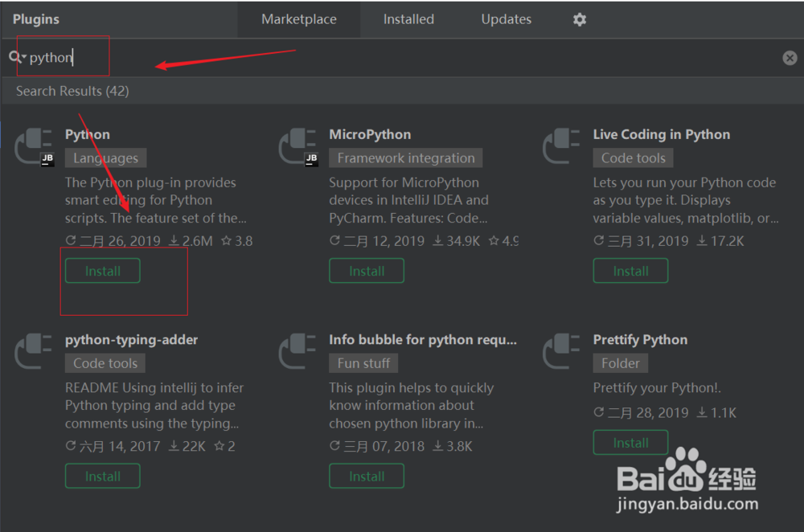Open Live Coding in Python title
The height and width of the screenshot is (532, 804).
point(662,134)
